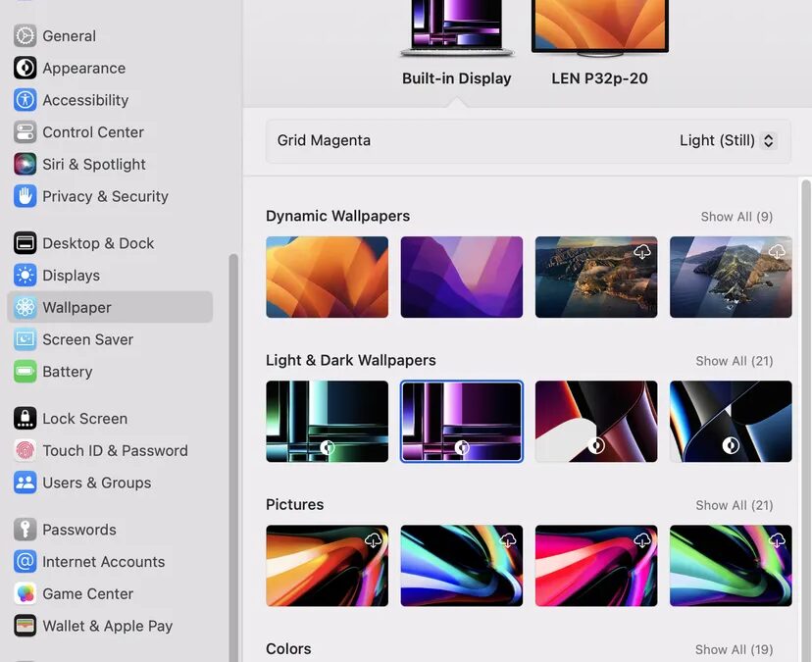The image size is (812, 662).
Task: Open Desktop & Dock settings
Action: coord(97,243)
